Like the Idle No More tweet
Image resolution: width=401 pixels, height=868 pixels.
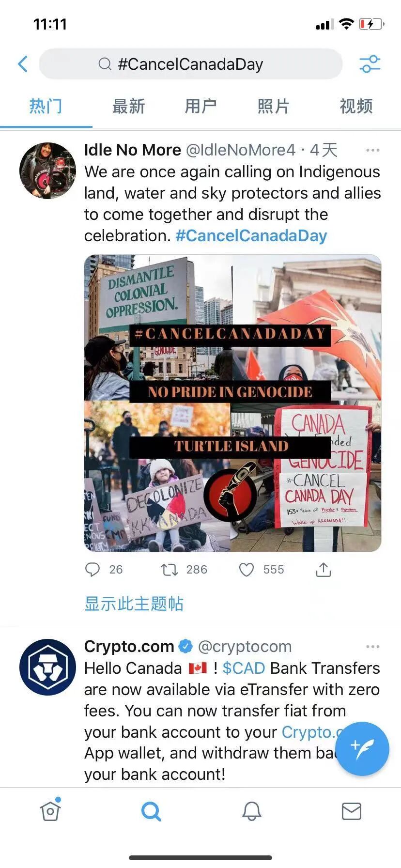[247, 570]
